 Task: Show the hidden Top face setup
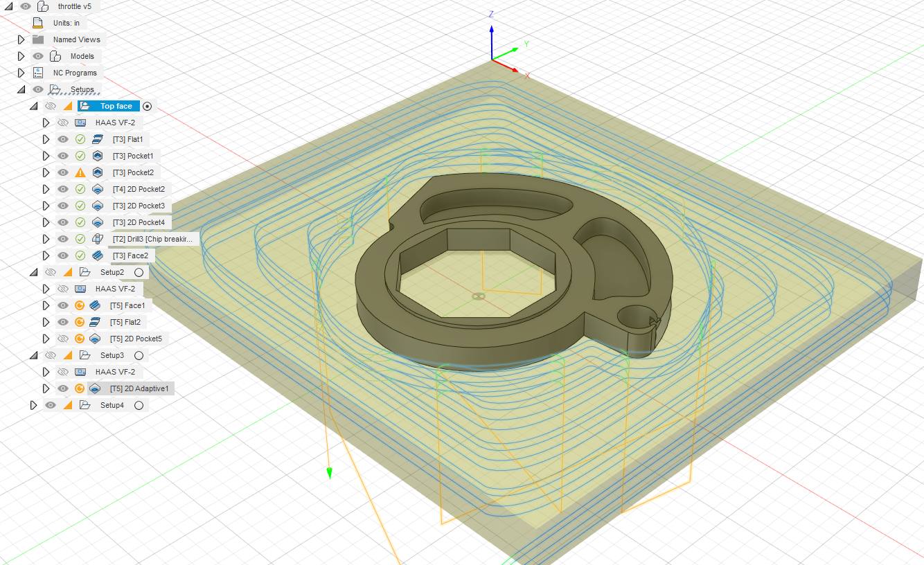pos(51,106)
